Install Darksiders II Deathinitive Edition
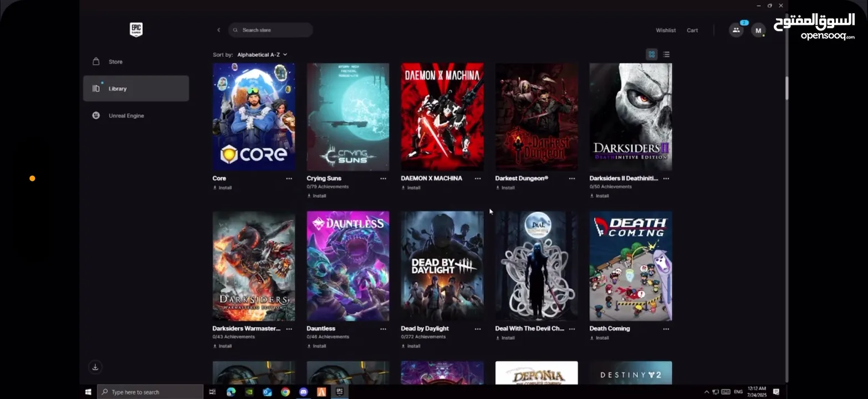868x399 pixels. (599, 196)
